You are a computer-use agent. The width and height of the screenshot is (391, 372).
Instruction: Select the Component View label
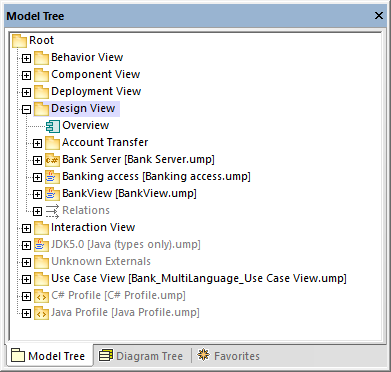96,74
